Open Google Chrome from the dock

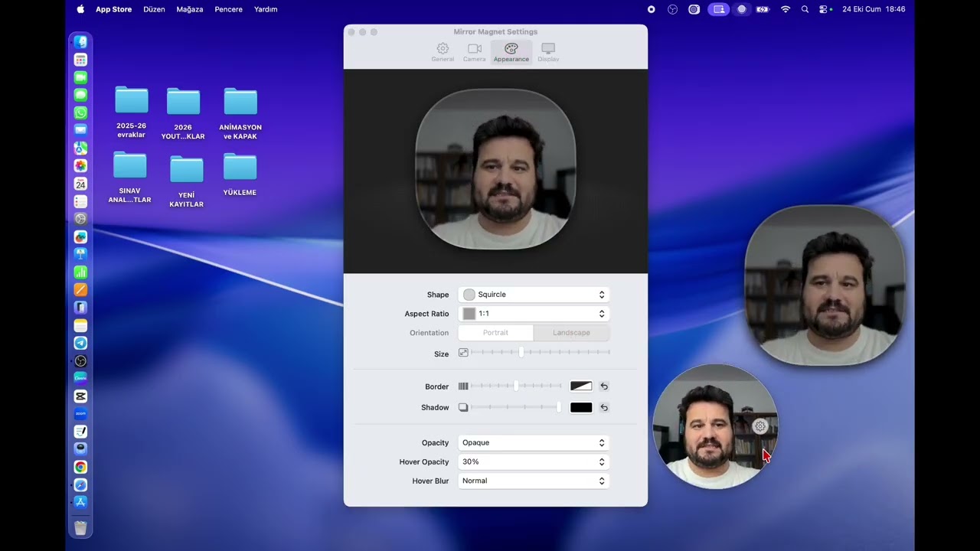(80, 467)
